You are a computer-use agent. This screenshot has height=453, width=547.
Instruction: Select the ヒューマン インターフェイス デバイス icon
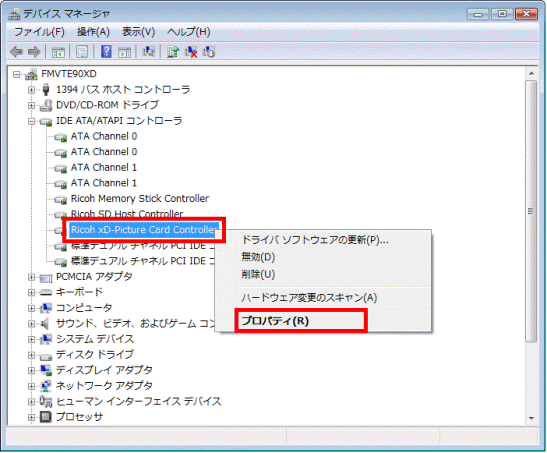46,402
